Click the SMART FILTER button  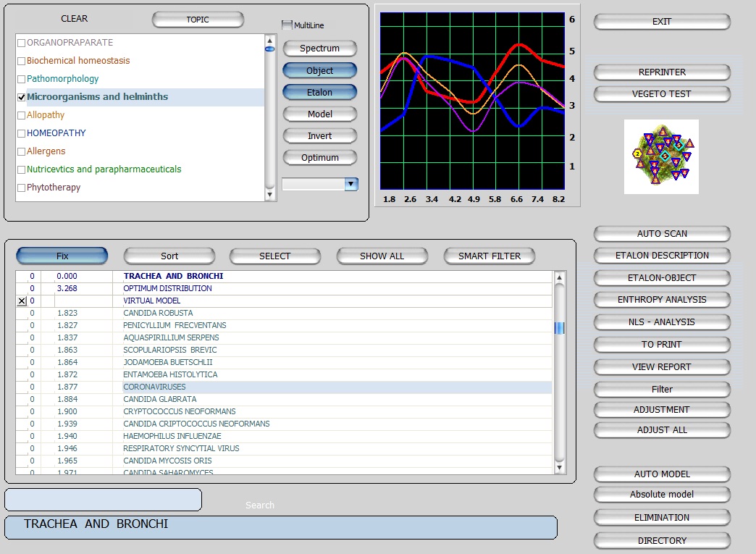490,256
